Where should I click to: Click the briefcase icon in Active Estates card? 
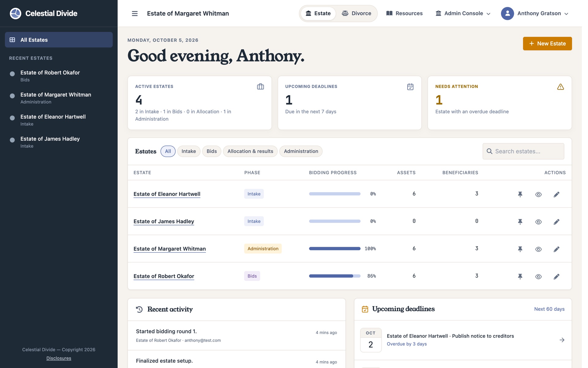point(260,87)
